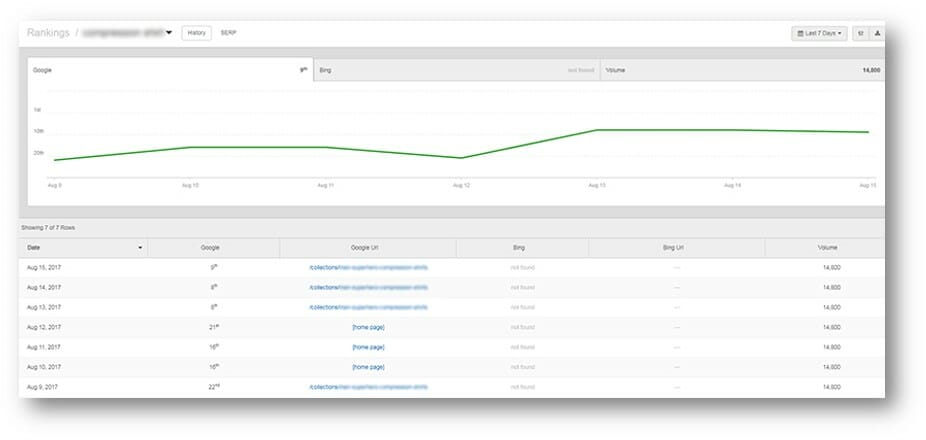This screenshot has width=926, height=440.
Task: Click the Google column header
Action: [210, 247]
